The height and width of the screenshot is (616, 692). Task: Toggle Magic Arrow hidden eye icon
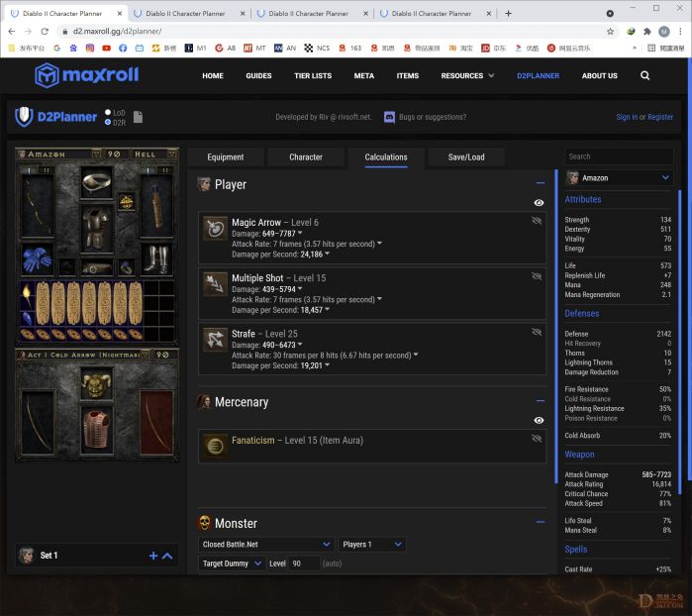tap(537, 220)
